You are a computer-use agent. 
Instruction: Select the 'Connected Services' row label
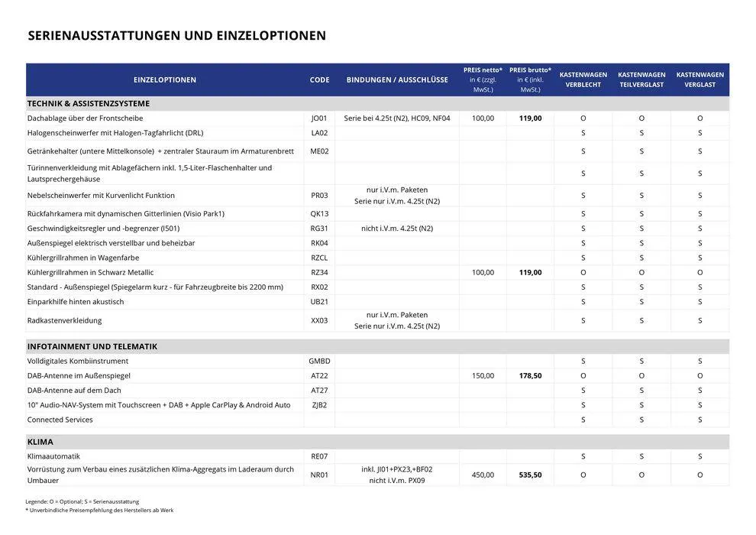pyautogui.click(x=60, y=420)
